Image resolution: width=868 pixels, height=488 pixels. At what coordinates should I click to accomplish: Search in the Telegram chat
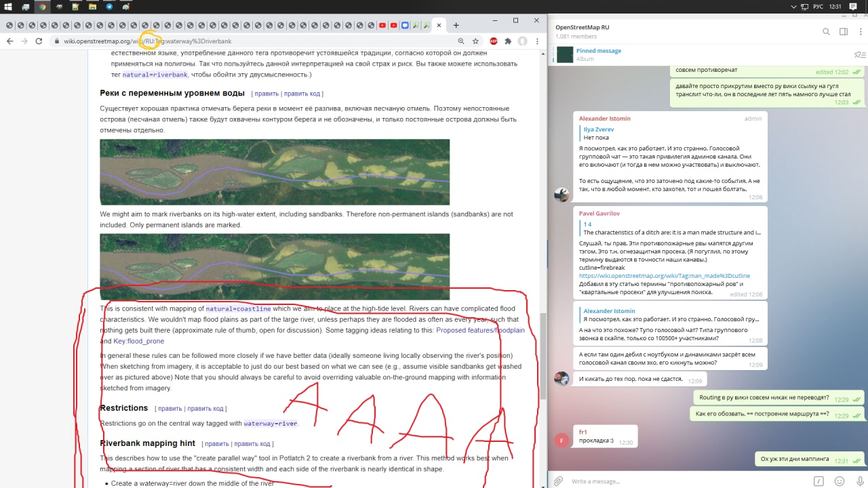pyautogui.click(x=826, y=31)
